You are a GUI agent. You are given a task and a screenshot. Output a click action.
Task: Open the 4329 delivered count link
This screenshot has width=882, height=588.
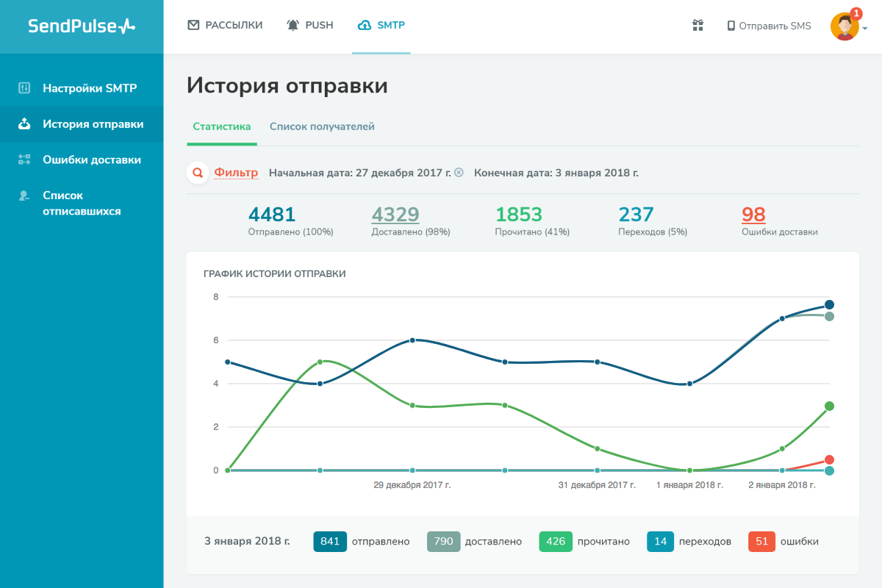click(395, 215)
